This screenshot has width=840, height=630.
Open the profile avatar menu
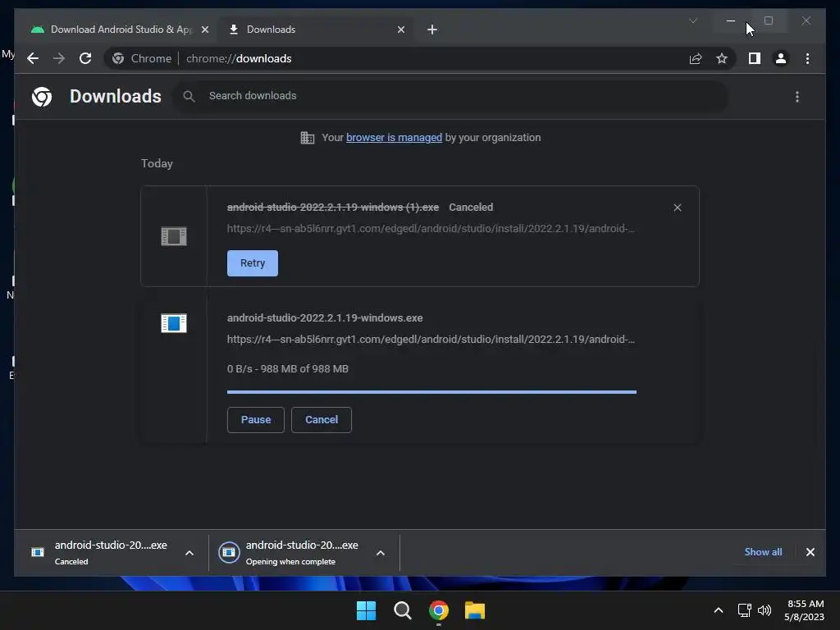click(x=781, y=58)
